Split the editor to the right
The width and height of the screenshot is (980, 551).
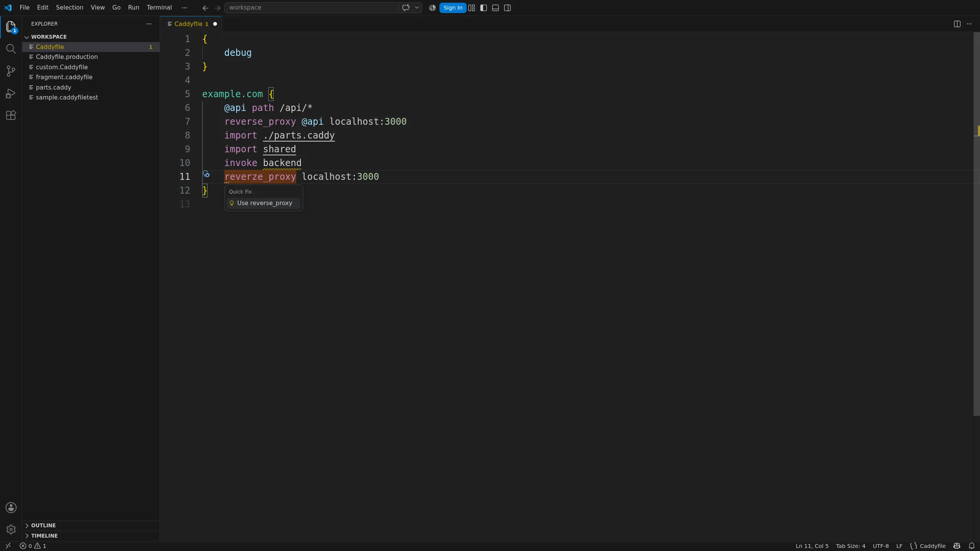tap(957, 24)
